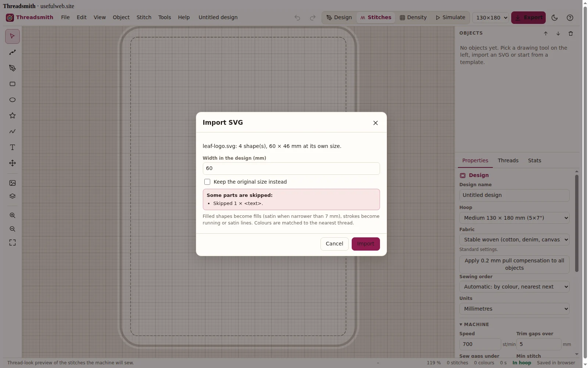588x368 pixels.
Task: Select the Star shape tool
Action: click(12, 116)
